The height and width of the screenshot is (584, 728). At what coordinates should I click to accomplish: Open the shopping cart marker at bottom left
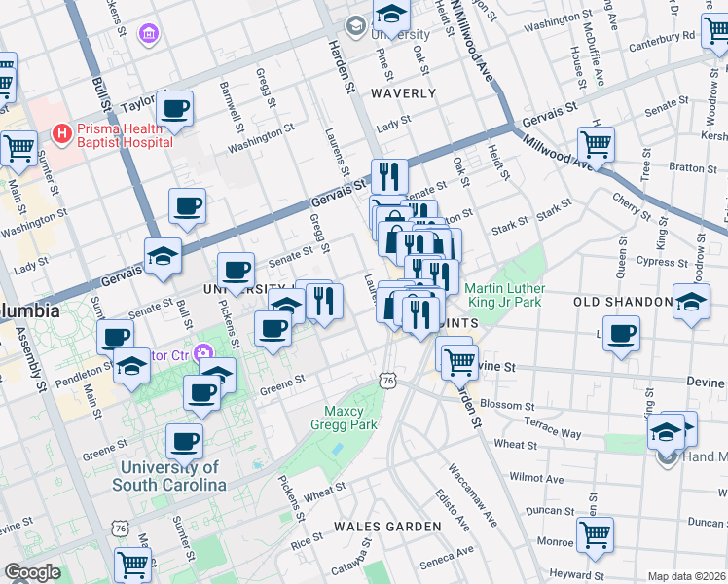point(132,566)
